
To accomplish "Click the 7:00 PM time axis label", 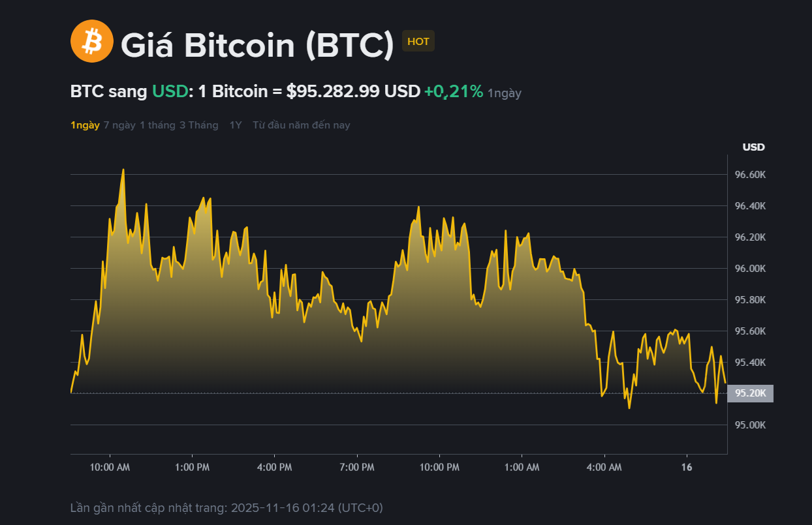I will [357, 468].
